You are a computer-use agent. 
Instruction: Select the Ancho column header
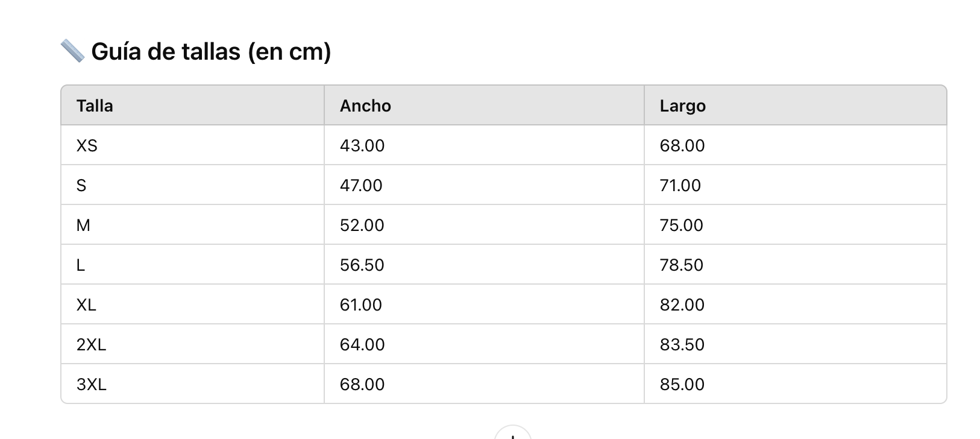365,106
